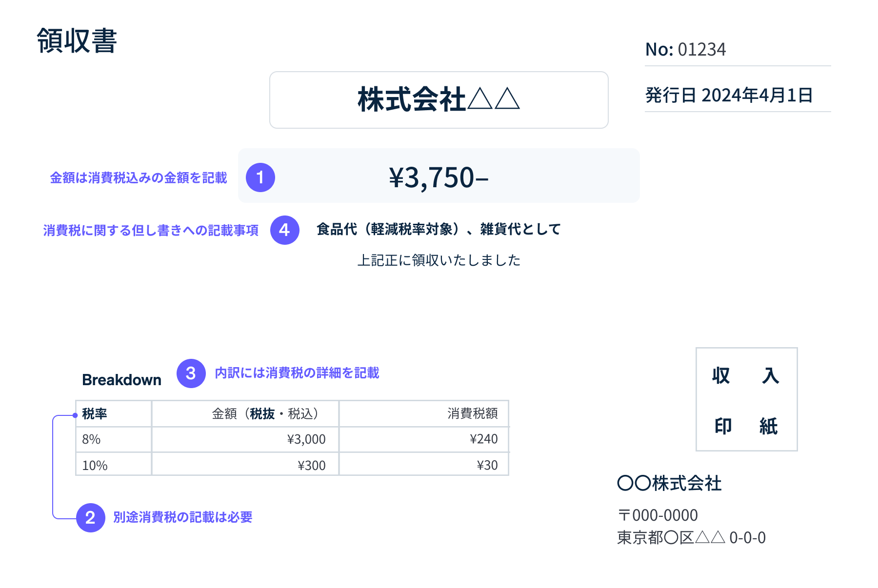Image resolution: width=878 pixels, height=588 pixels.
Task: Click the proviso text 食品代(軽減税率対象)、雑貨代として
Action: (439, 229)
